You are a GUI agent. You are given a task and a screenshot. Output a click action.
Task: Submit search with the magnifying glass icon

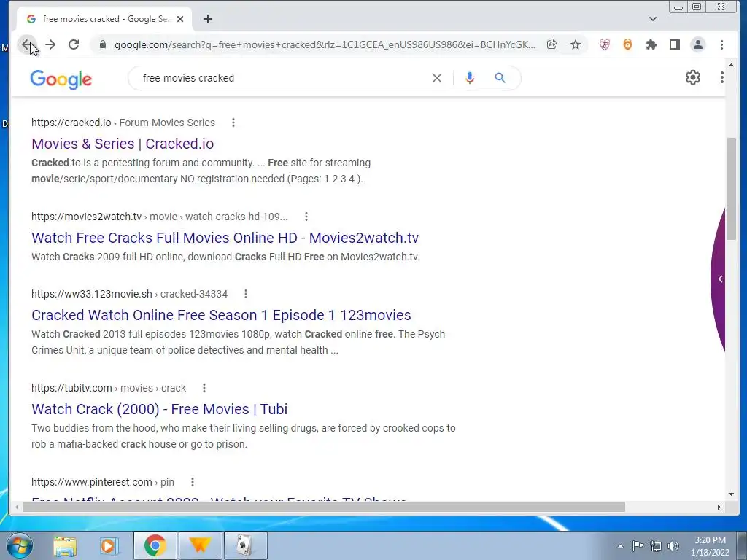(500, 78)
